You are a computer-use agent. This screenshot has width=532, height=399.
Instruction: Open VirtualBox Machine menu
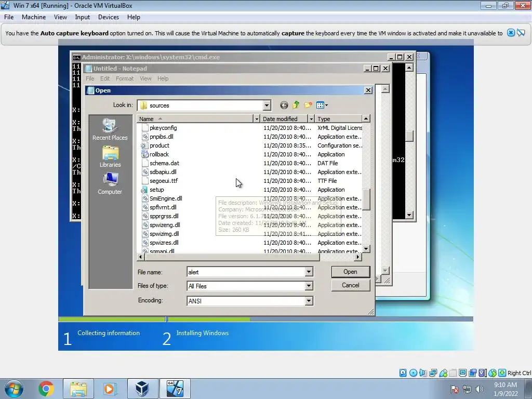[34, 17]
